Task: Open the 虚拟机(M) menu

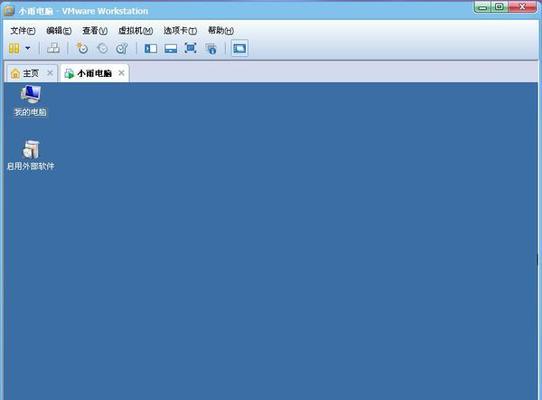Action: (x=136, y=31)
